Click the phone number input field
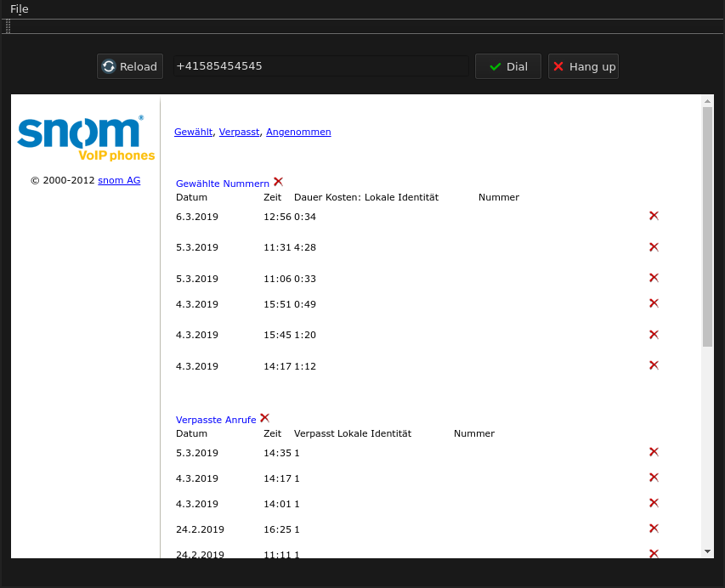Image resolution: width=725 pixels, height=588 pixels. 321,66
